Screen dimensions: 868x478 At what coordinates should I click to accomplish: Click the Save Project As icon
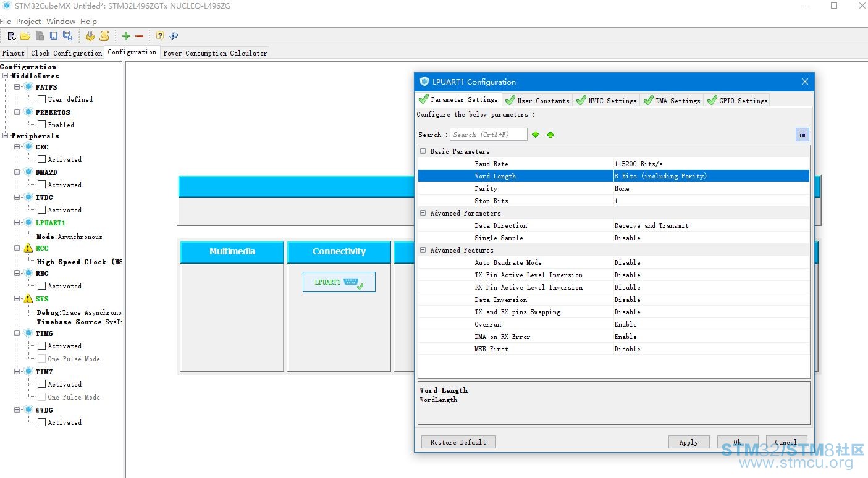tap(67, 36)
